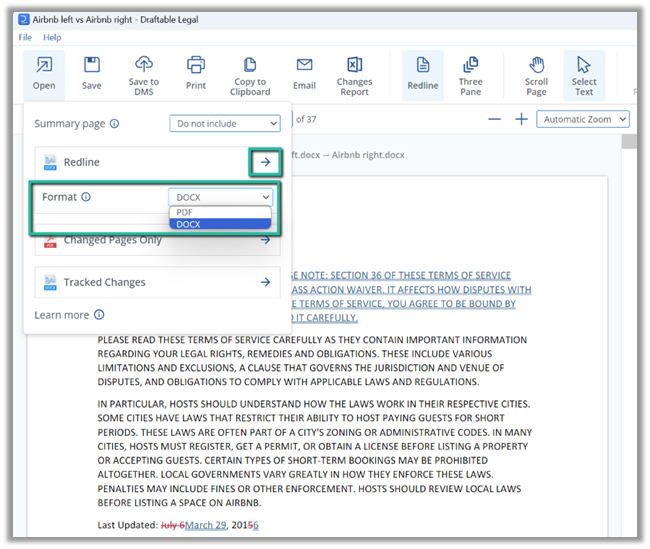The height and width of the screenshot is (549, 650).
Task: Click the Airbnb right.docx file name
Action: coord(368,155)
